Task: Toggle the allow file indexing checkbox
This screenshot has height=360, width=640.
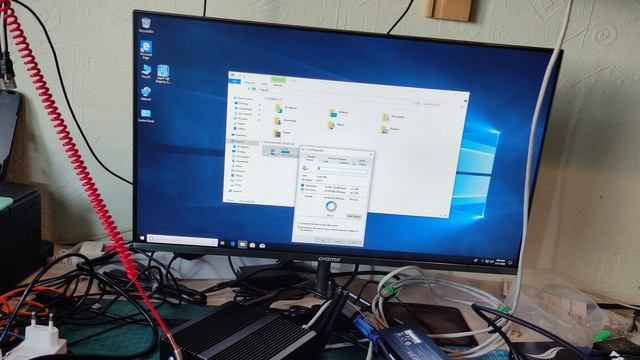Action: point(298,227)
